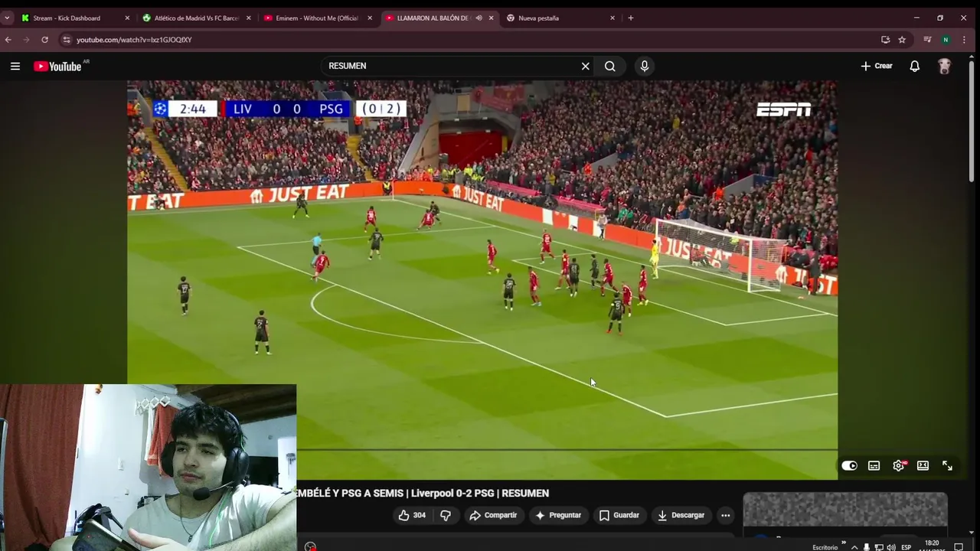
Task: Start voice search with the microphone
Action: tap(645, 66)
